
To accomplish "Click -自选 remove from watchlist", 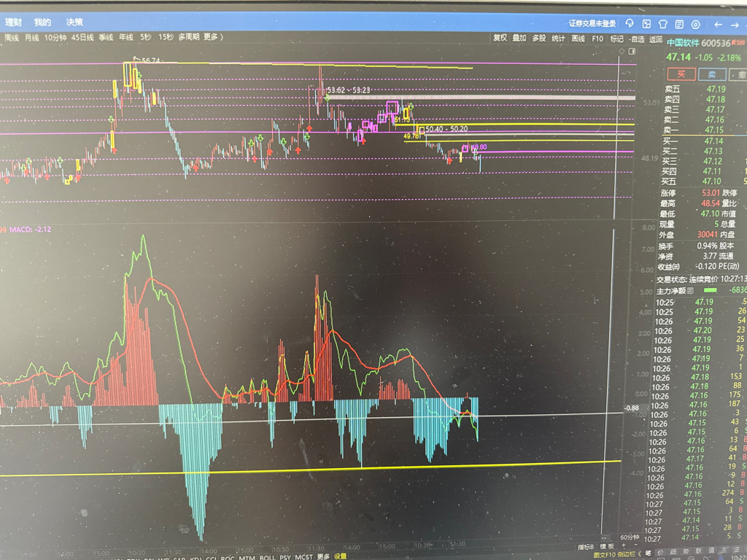I will 636,39.
